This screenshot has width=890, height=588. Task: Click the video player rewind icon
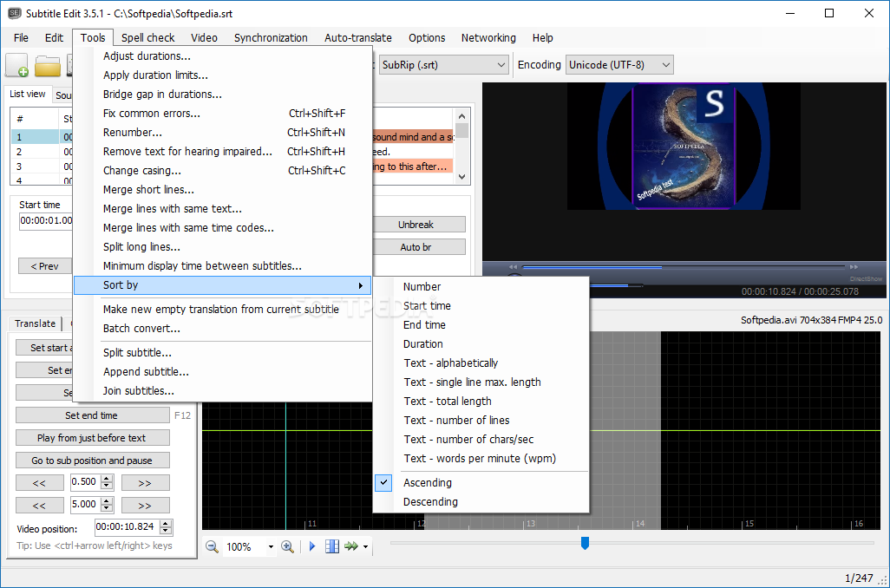coord(514,267)
